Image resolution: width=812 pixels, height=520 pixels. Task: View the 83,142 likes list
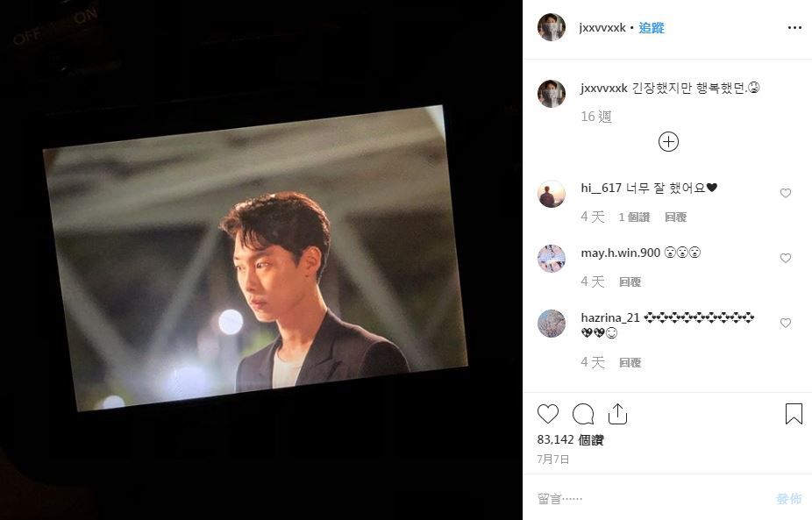[570, 439]
